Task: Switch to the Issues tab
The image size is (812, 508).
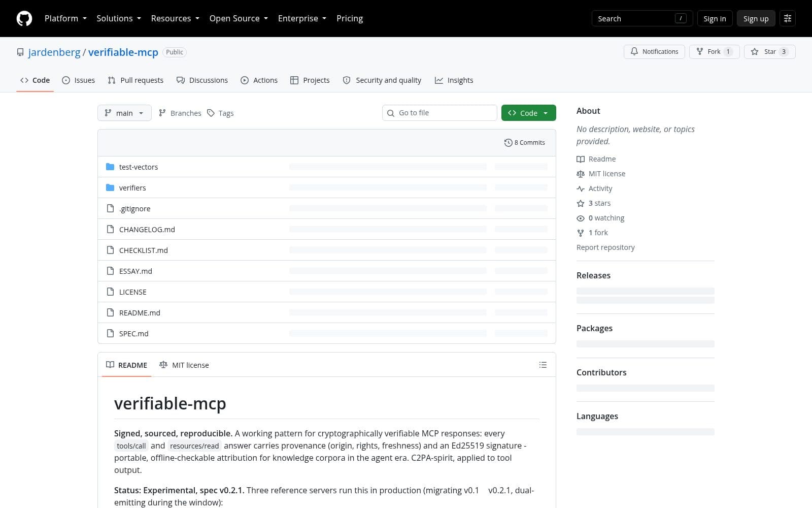Action: point(78,80)
